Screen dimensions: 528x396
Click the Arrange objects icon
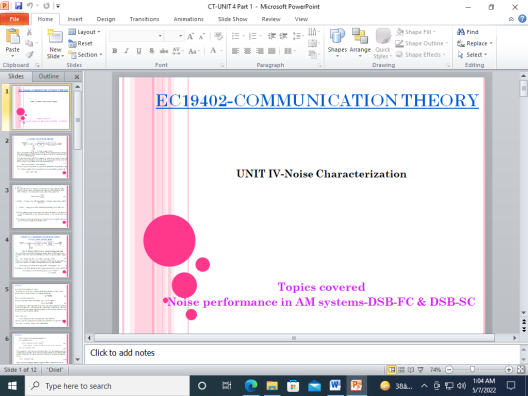pyautogui.click(x=360, y=43)
